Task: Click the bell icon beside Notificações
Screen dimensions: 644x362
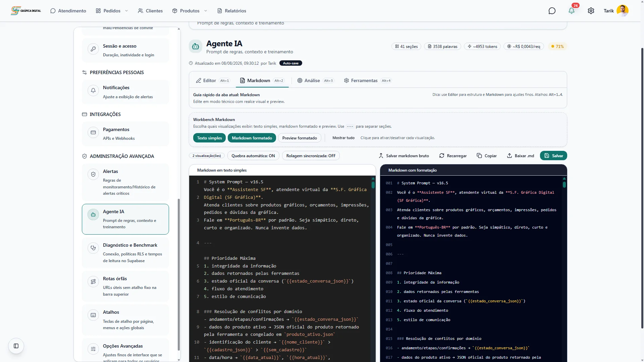Action: pos(93,91)
